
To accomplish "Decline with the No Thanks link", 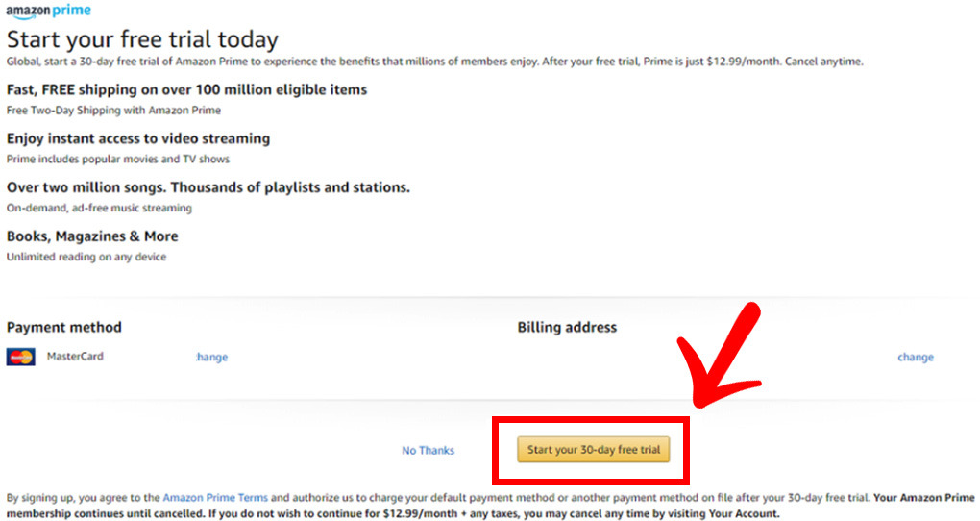I will point(429,450).
